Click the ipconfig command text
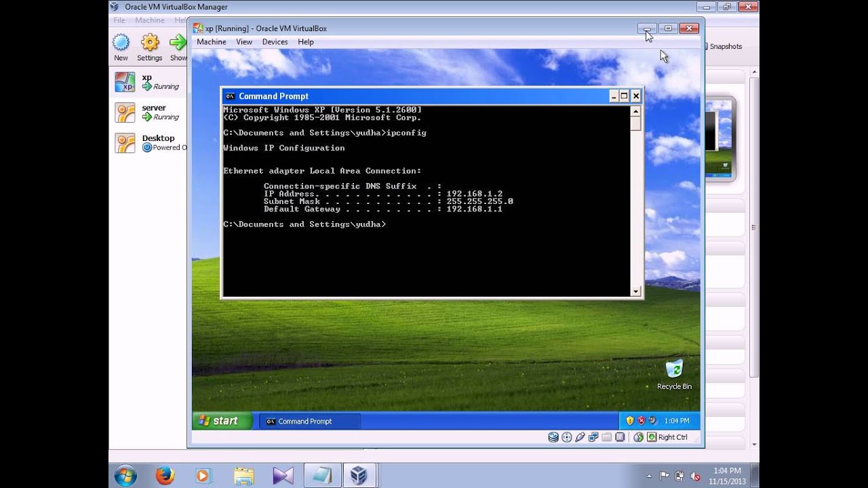Screen dimensions: 868x488 406,133
